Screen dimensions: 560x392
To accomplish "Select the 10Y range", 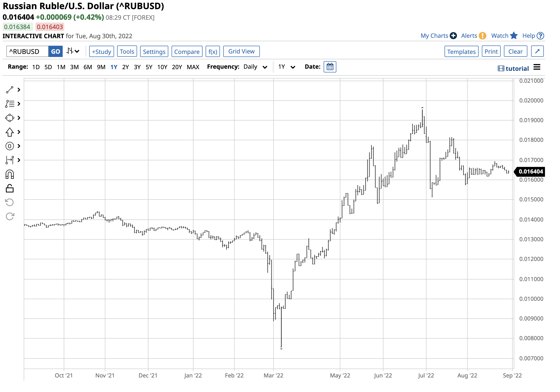I will pos(162,67).
